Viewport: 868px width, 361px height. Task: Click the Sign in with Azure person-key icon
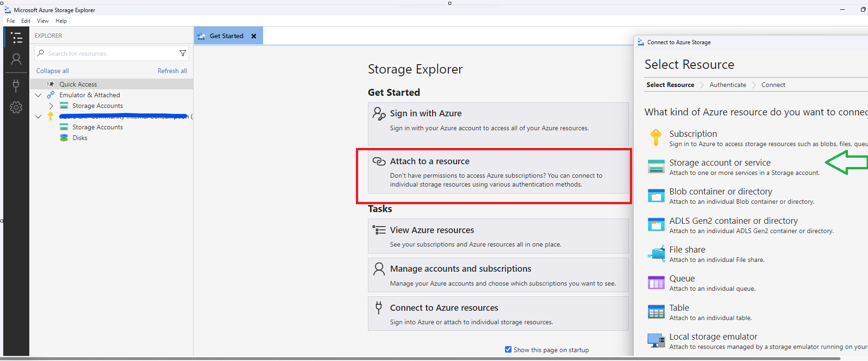coord(379,114)
